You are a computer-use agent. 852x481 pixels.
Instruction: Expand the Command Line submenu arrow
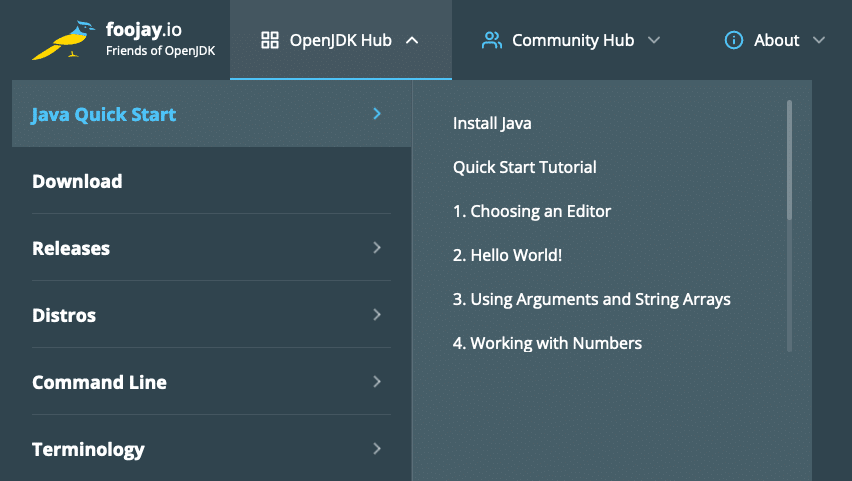(x=377, y=382)
